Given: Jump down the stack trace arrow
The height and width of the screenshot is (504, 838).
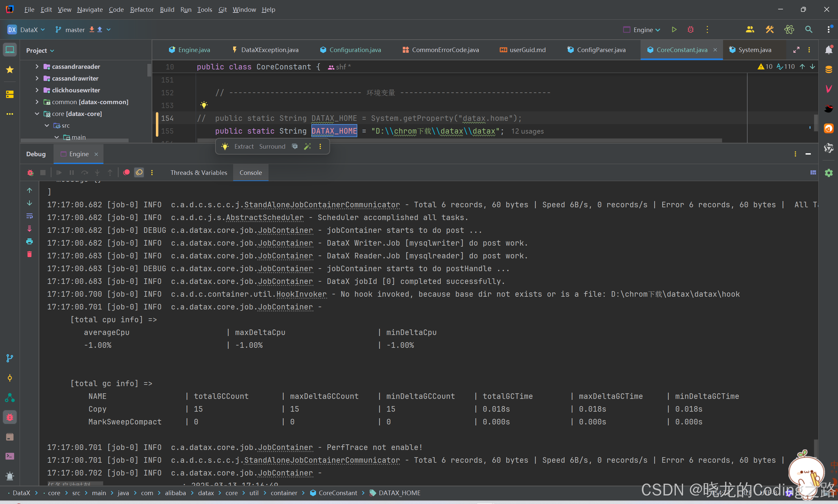Looking at the screenshot, I should coord(29,203).
